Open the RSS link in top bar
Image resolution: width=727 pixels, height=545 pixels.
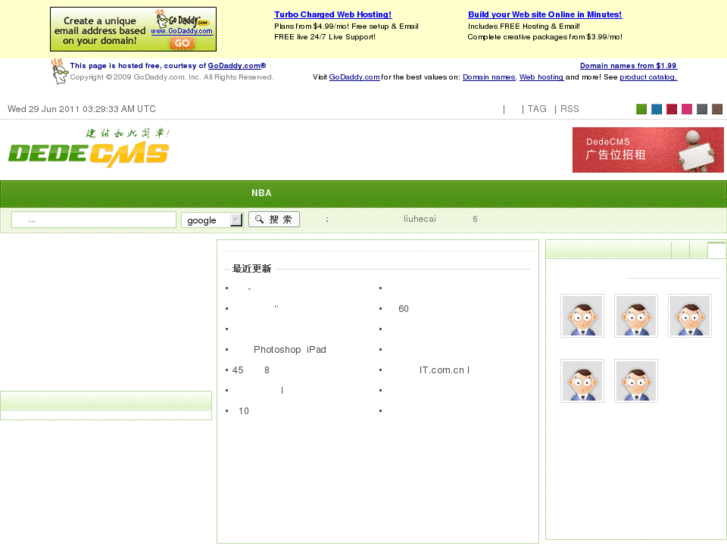pos(569,109)
